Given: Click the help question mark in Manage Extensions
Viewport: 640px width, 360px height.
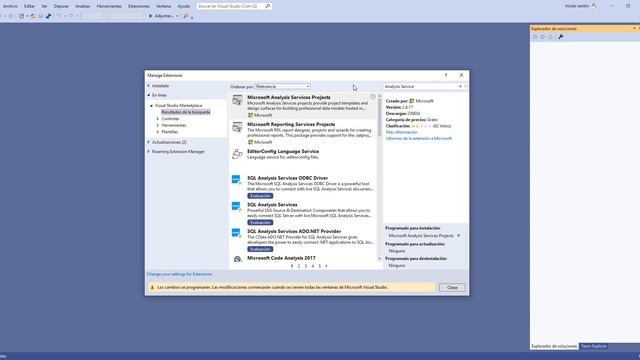Looking at the screenshot, I should click(446, 75).
